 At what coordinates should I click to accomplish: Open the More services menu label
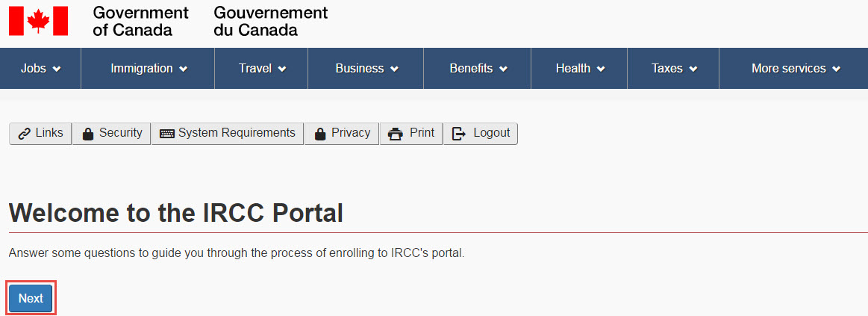pos(789,69)
